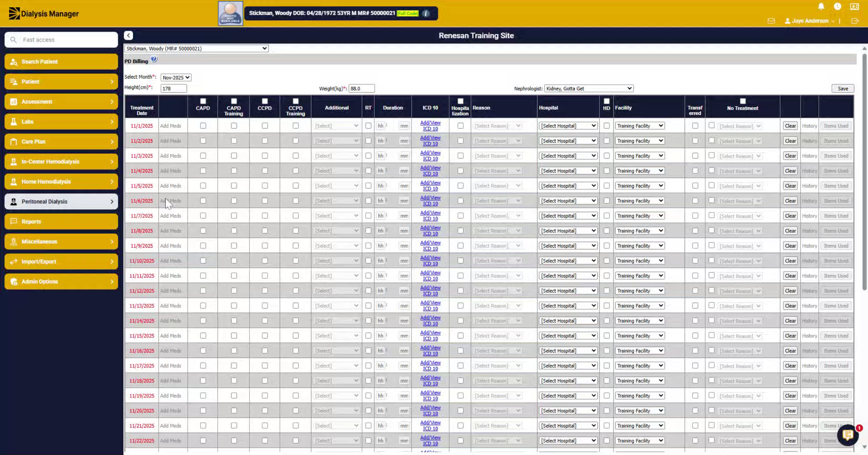Viewport: 868px width, 455px height.
Task: Click the Weight(kg) input field
Action: 362,88
